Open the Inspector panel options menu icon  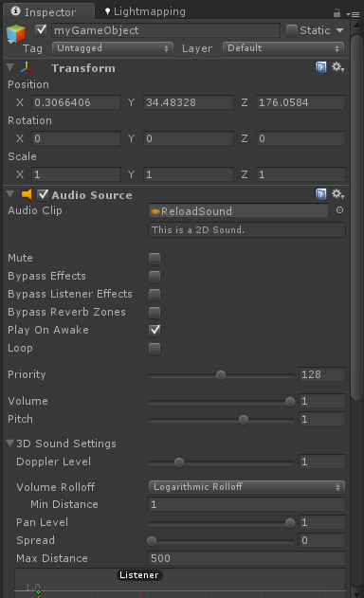point(353,14)
